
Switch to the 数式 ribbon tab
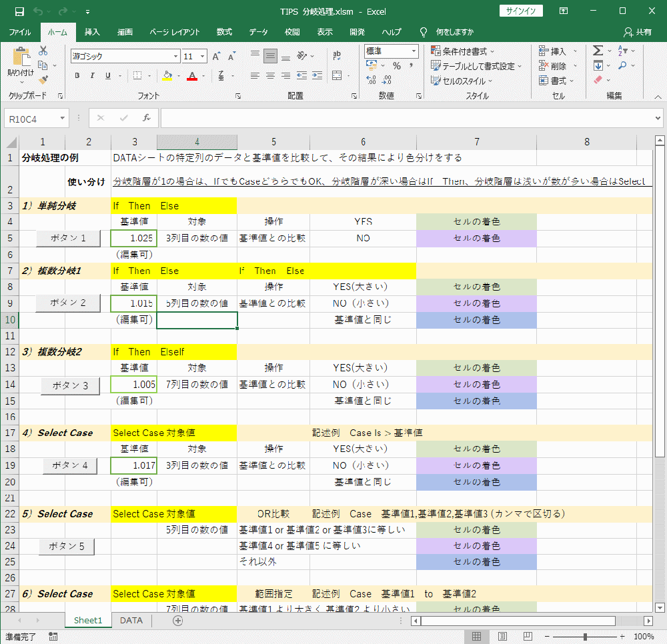click(224, 32)
